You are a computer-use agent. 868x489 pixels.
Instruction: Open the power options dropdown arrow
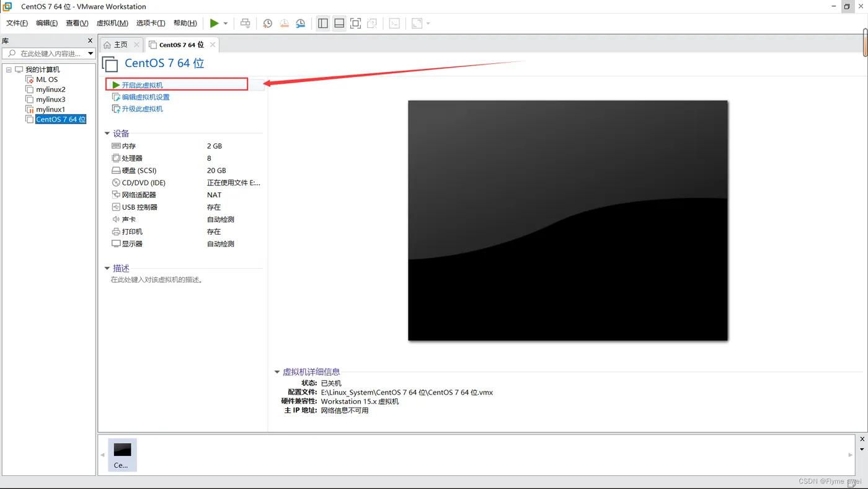(x=226, y=24)
